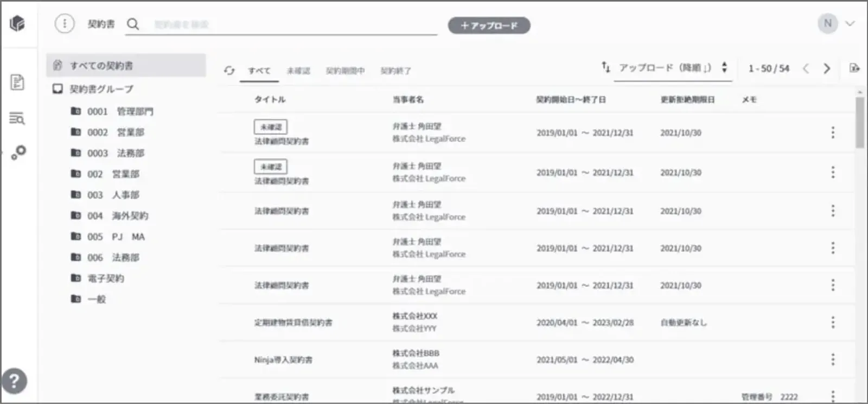This screenshot has height=404, width=868.
Task: Switch to the 契約終了 tab
Action: (395, 71)
